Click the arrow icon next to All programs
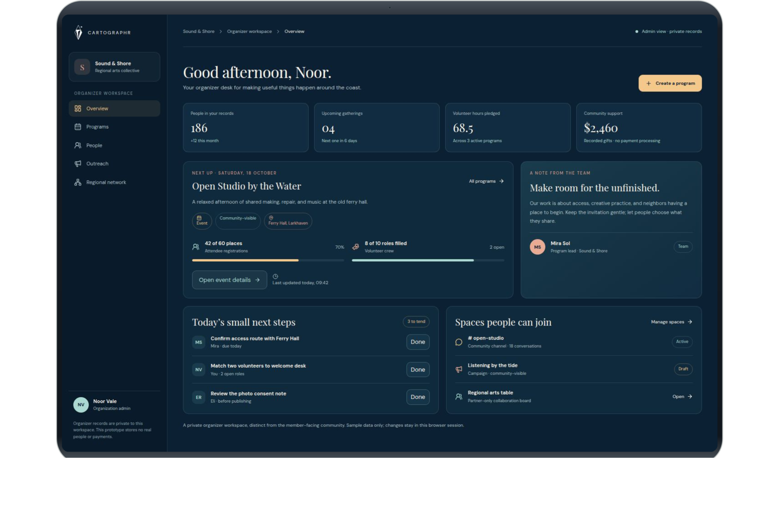 coord(501,181)
